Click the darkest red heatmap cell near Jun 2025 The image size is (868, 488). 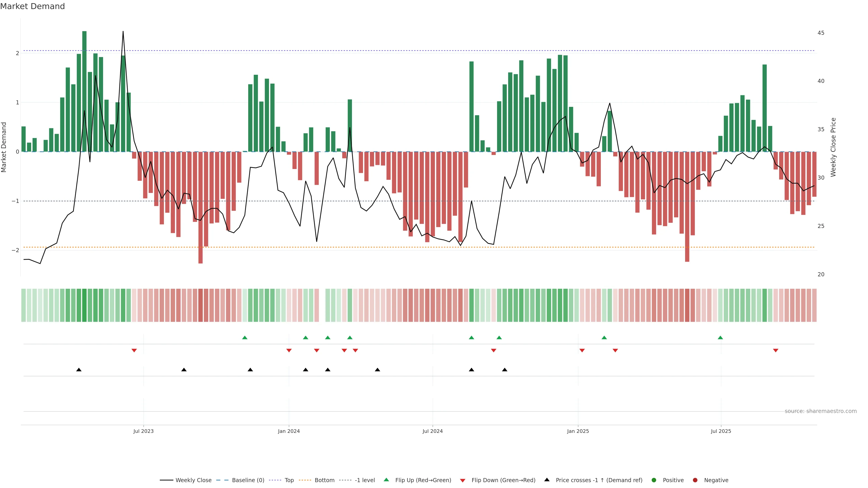(687, 305)
